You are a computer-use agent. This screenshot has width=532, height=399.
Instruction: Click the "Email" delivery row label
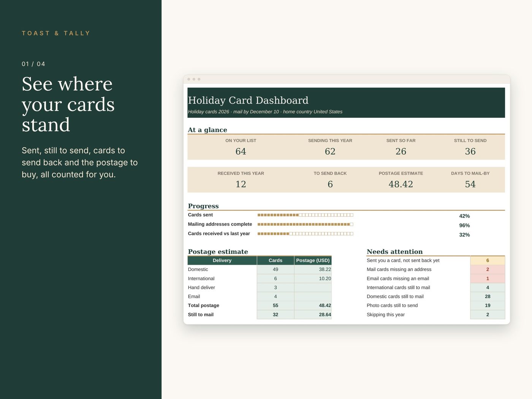[x=194, y=296]
